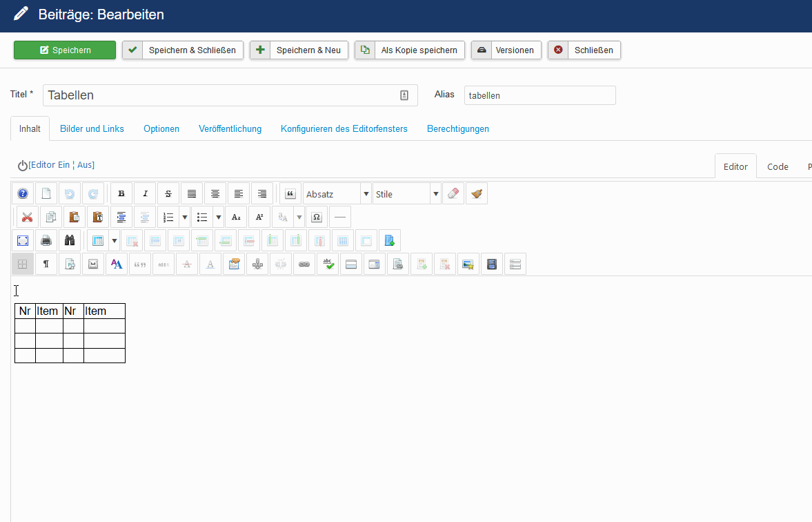Open search and replace binoculars
This screenshot has height=522, width=812.
click(70, 240)
